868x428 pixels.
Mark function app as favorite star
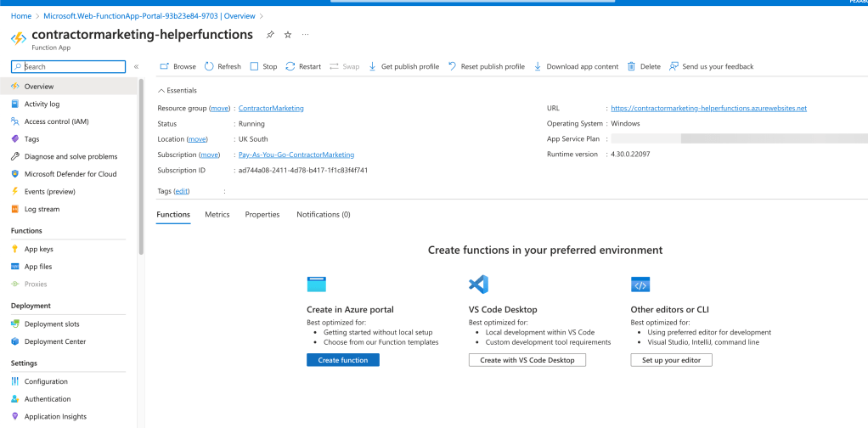click(x=287, y=35)
